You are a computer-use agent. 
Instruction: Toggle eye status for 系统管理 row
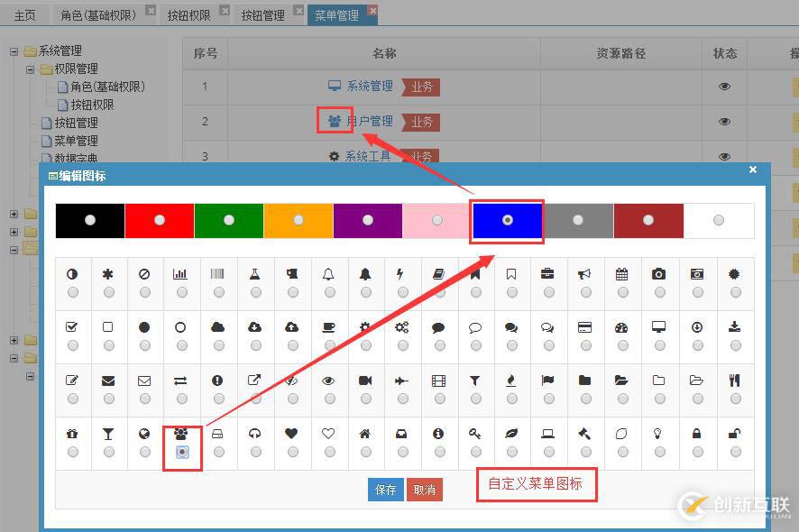click(725, 87)
